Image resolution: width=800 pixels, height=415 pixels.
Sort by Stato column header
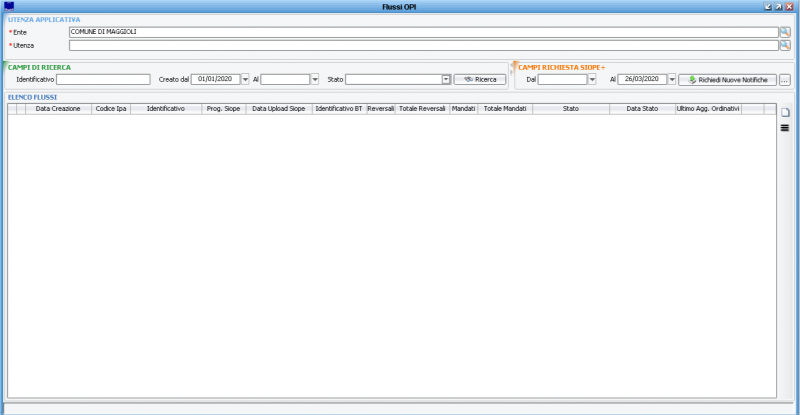point(570,109)
